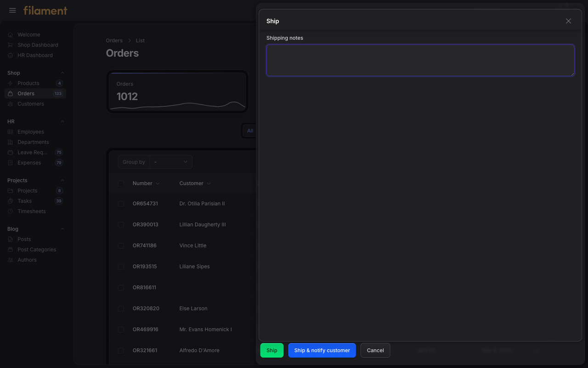Click the Customers group icon
Screen dimensions: 588x368
coord(11,104)
